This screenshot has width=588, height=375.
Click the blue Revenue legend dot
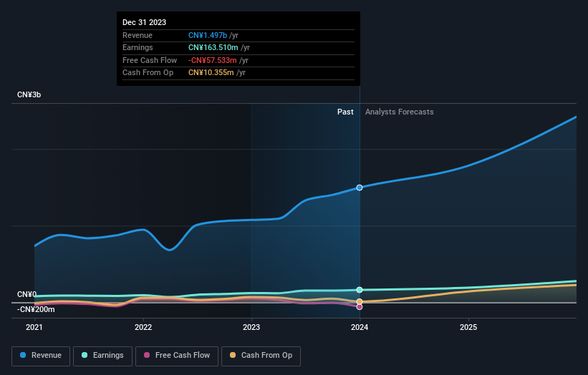(23, 355)
